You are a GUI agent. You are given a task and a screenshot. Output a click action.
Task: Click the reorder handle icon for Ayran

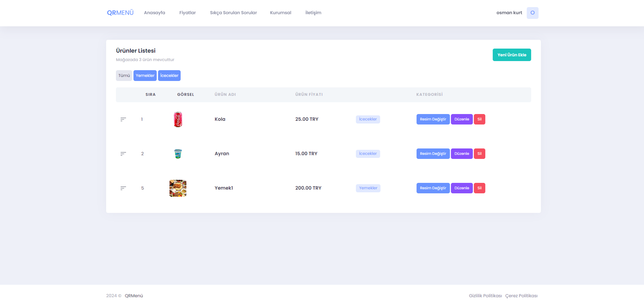click(x=123, y=154)
